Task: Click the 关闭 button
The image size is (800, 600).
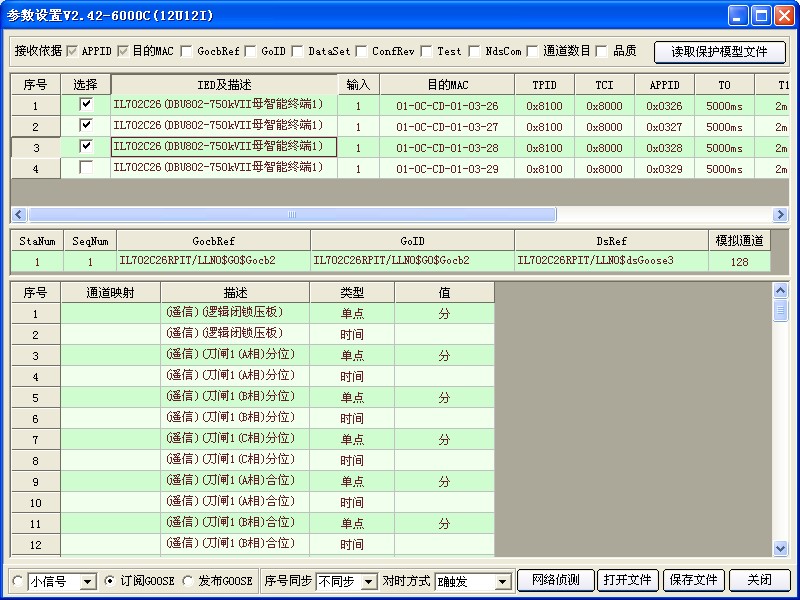Action: 758,580
